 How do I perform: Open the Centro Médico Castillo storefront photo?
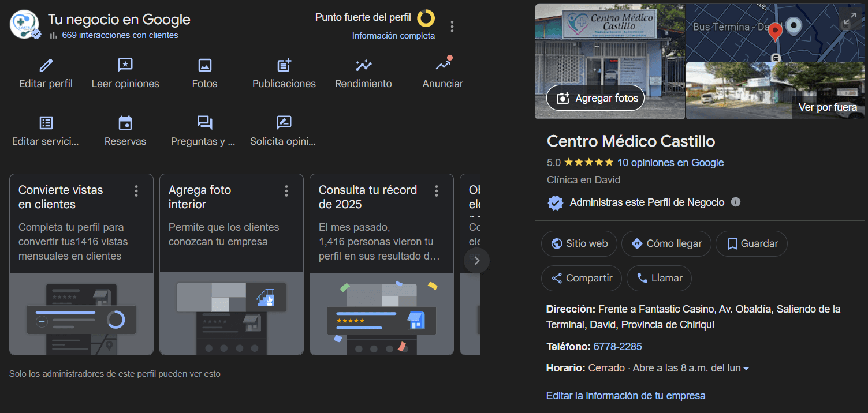point(610,62)
